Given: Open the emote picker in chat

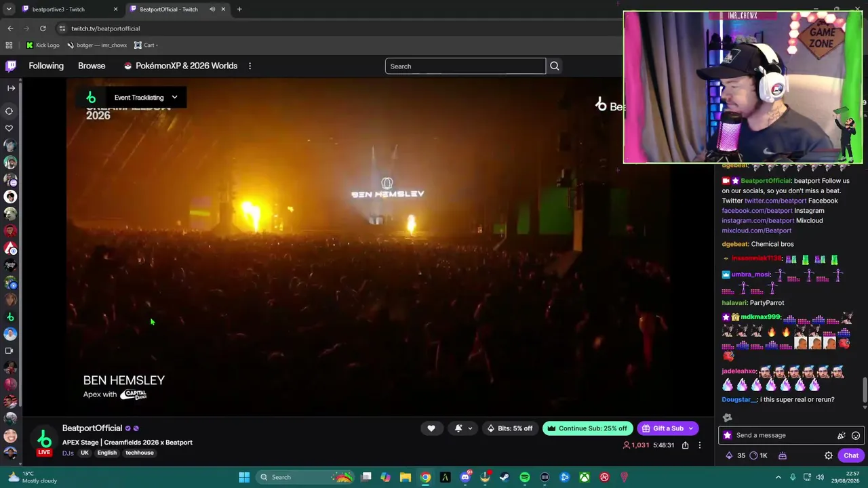Looking at the screenshot, I should tap(856, 435).
